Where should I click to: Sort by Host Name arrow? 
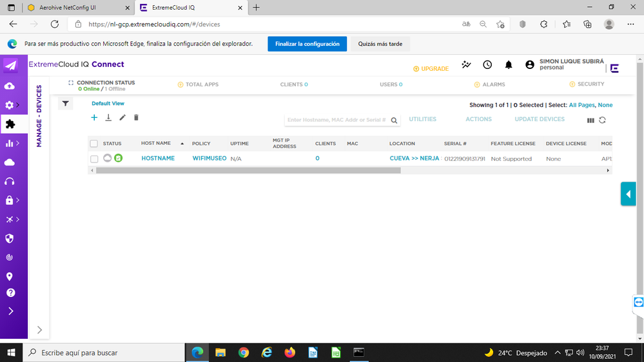(x=182, y=144)
